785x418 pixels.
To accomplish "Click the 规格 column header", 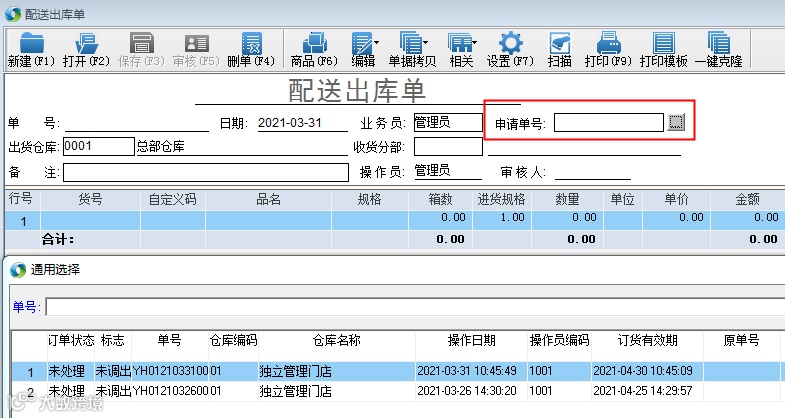I will click(x=369, y=199).
